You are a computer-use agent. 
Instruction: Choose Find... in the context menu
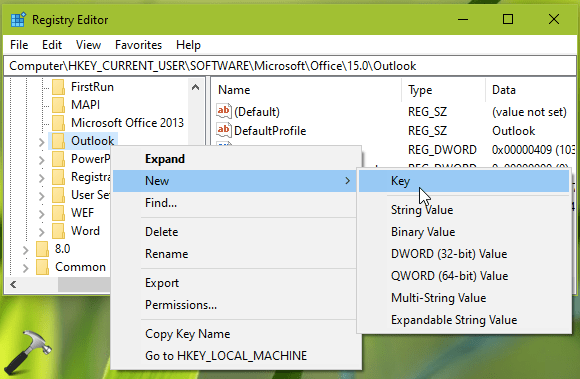tap(235, 203)
